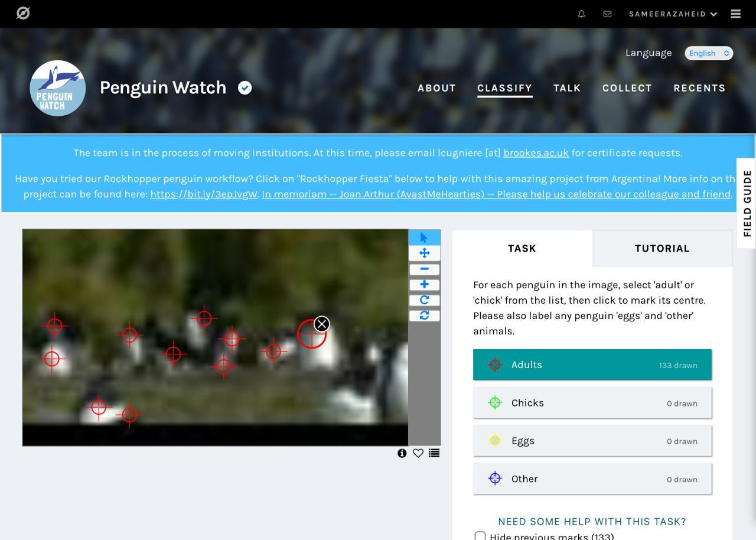Open the COLLECT section
This screenshot has height=540, width=756.
(x=627, y=88)
